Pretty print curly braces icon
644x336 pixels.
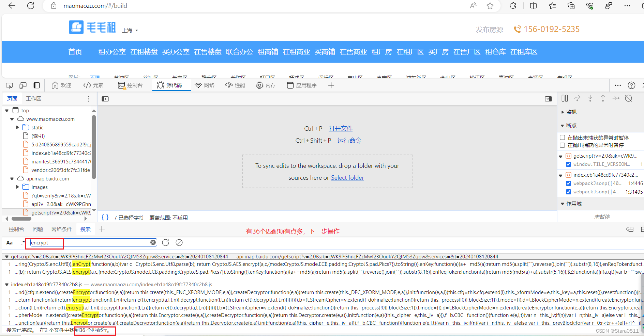point(105,217)
